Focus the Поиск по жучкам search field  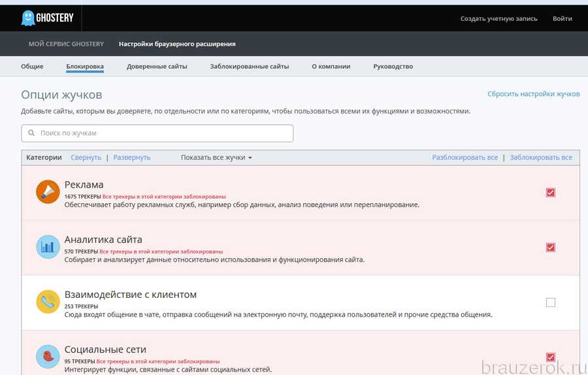157,133
